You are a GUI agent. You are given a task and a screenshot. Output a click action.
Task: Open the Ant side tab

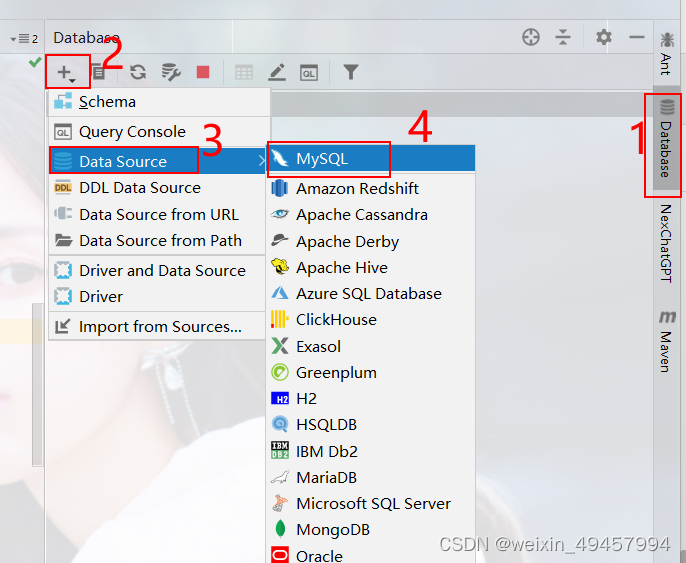[x=666, y=53]
